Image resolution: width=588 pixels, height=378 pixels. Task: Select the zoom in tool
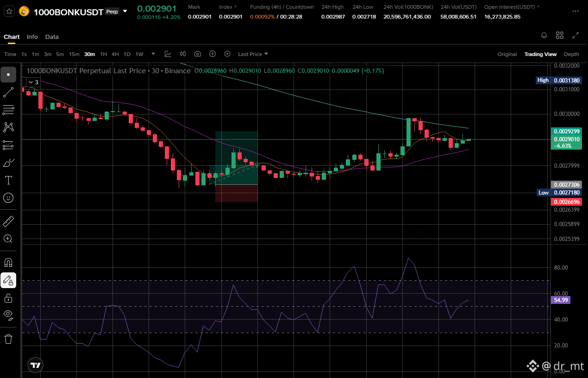tap(8, 239)
